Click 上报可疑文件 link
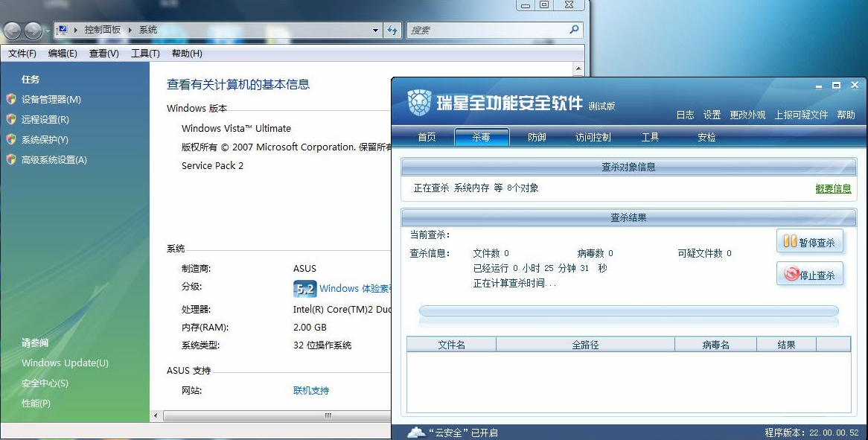The height and width of the screenshot is (440, 868). 801,115
